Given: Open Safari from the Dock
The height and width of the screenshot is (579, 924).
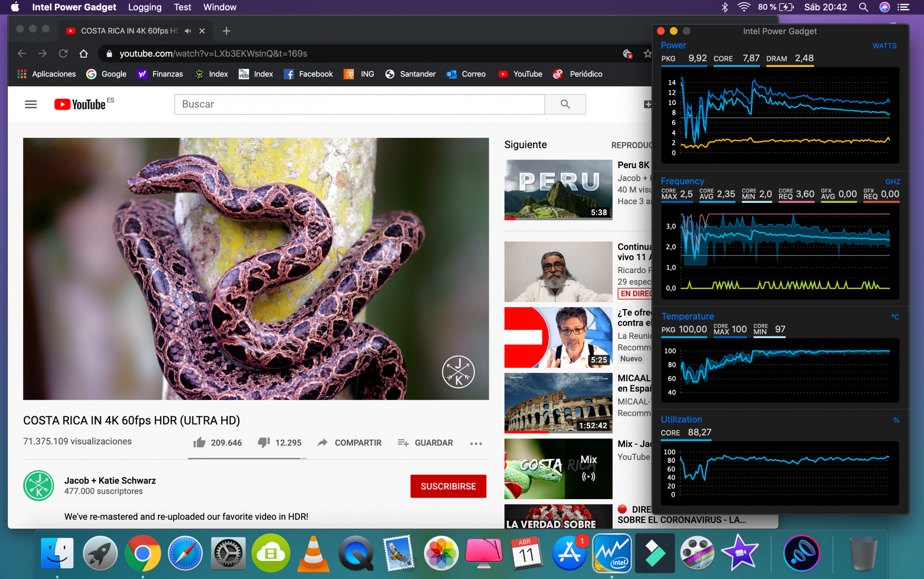Looking at the screenshot, I should point(185,553).
